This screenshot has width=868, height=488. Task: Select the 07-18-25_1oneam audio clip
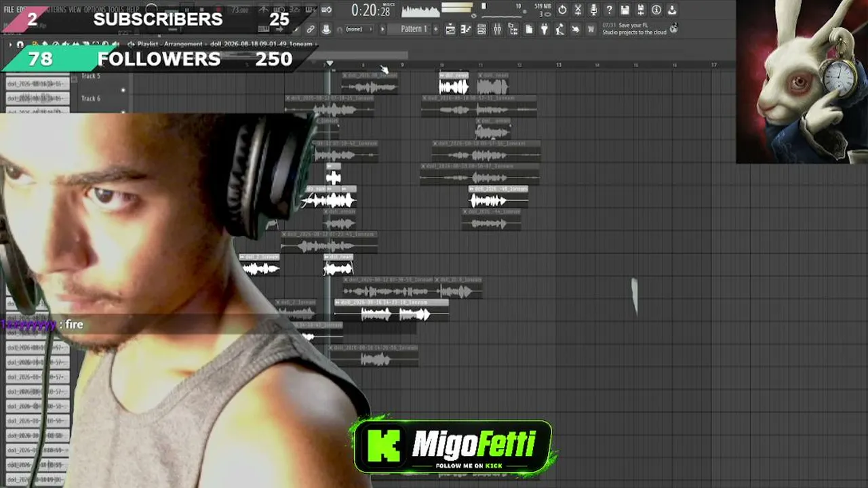point(330,106)
